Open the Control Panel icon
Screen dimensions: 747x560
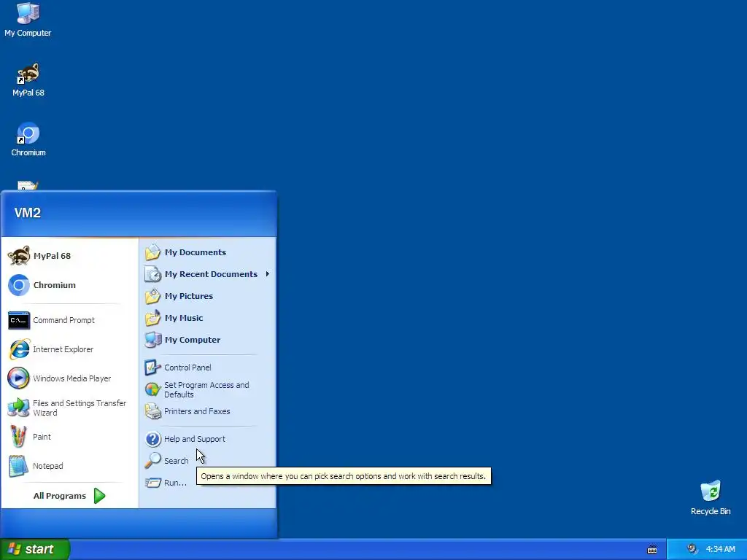153,367
